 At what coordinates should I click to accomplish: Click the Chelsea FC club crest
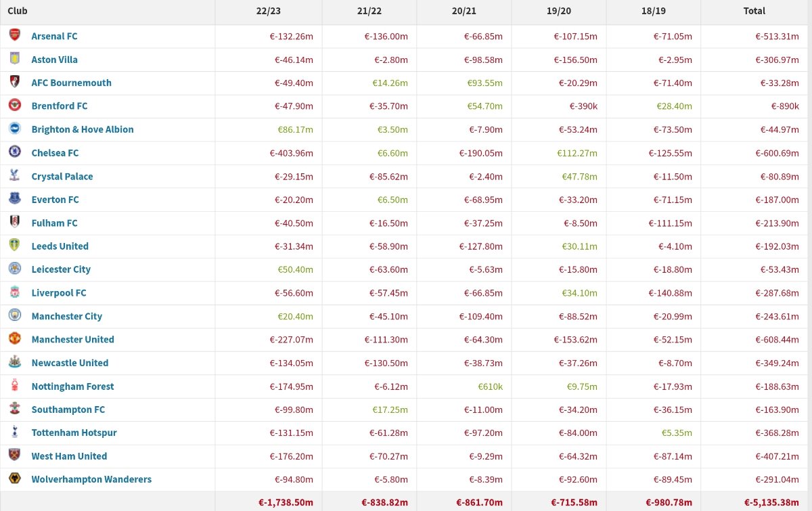click(15, 152)
